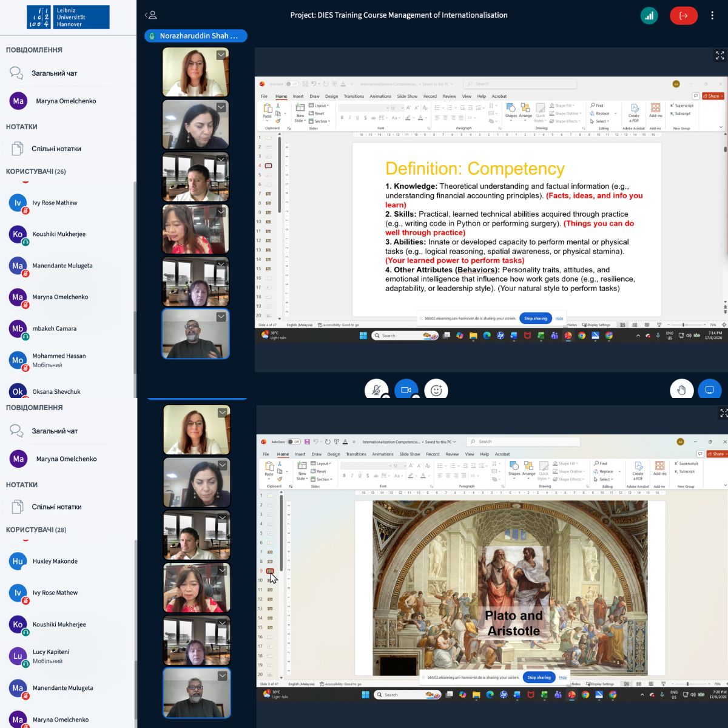This screenshot has height=728, width=728.
Task: Open File menu in Plato and Aristotle PowerPoint
Action: coord(266,454)
